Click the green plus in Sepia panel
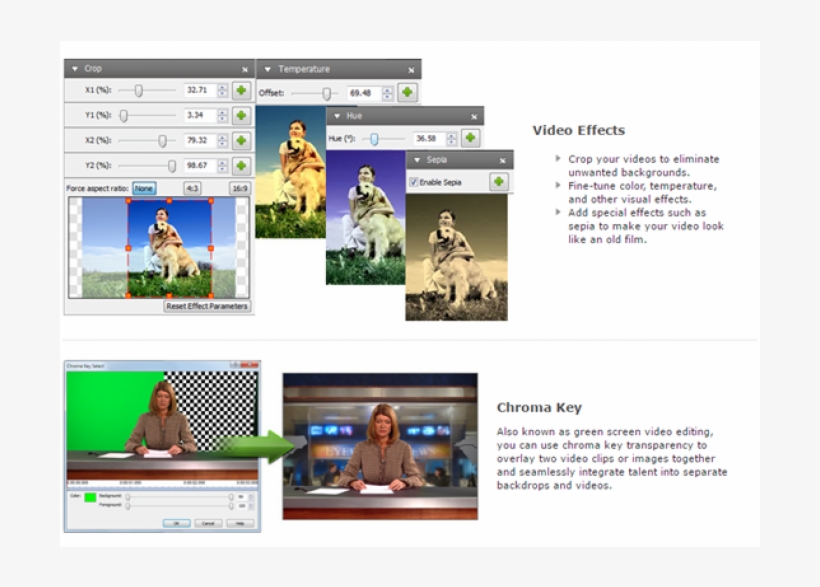This screenshot has height=587, width=820. point(499,182)
